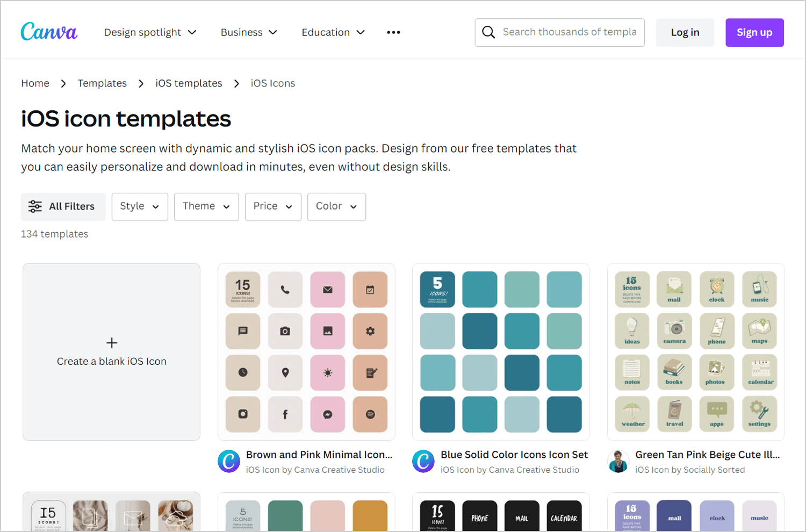
Task: Open the All Filters panel
Action: point(63,206)
